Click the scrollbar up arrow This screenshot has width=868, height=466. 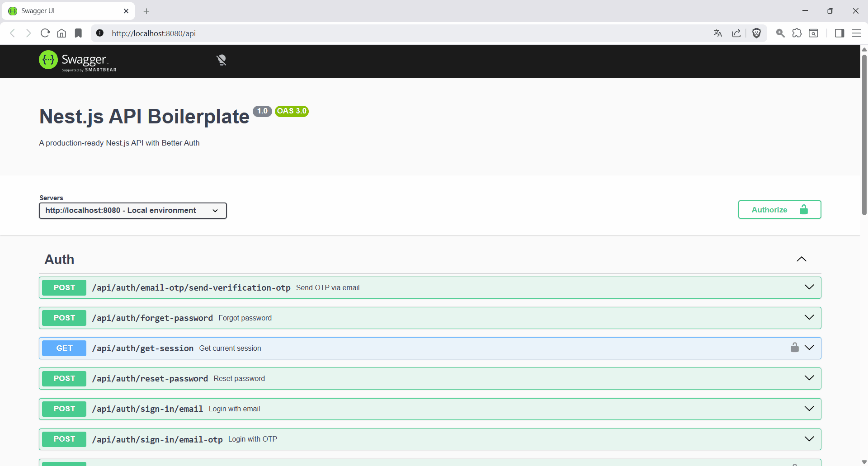tap(864, 49)
